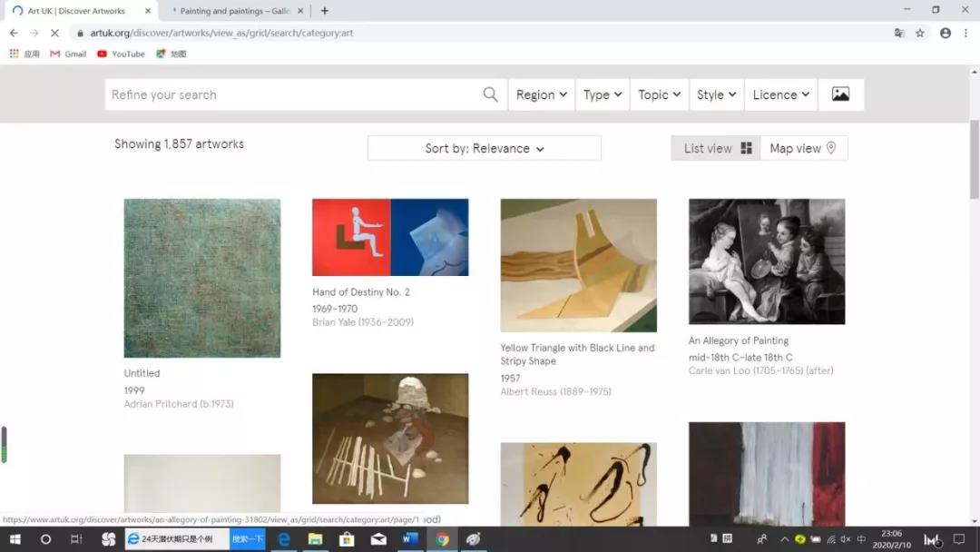
Task: Open the new tab plus button
Action: tap(325, 11)
